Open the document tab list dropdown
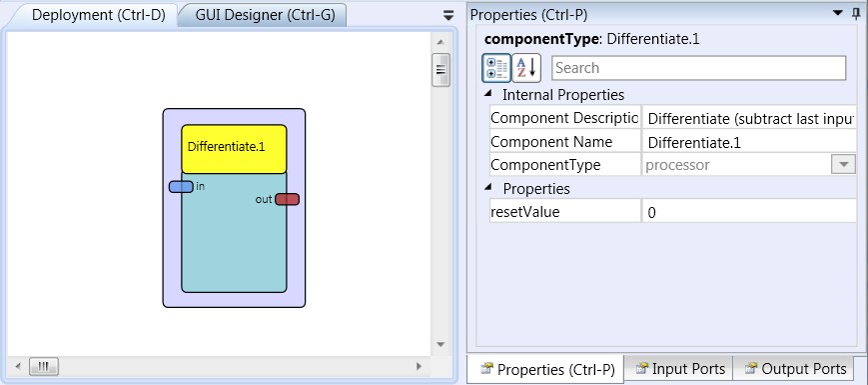The width and height of the screenshot is (868, 385). point(448,16)
